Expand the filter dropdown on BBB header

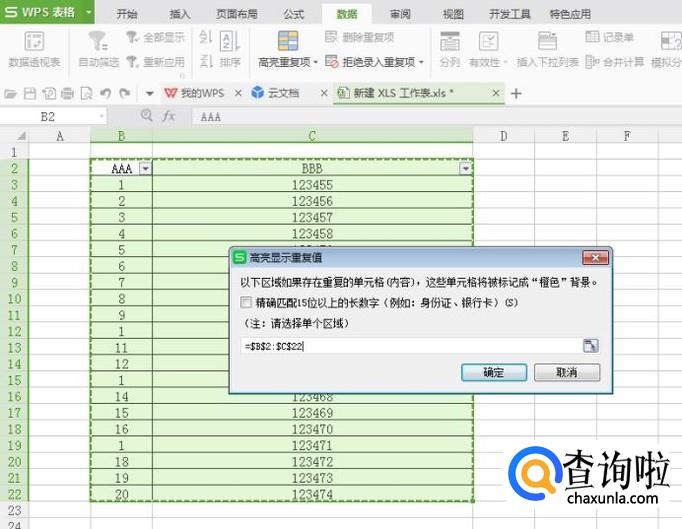[x=465, y=169]
